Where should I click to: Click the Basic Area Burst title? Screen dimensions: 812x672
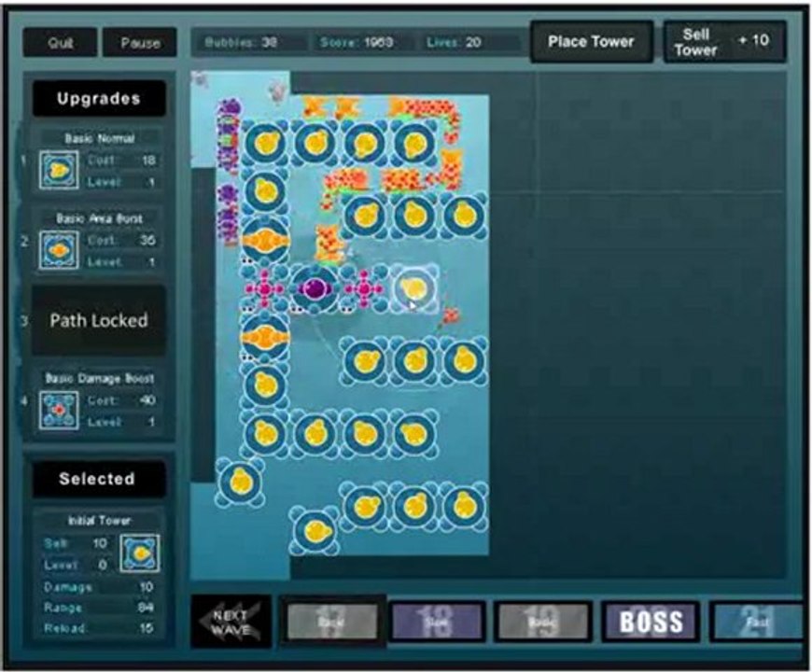pos(100,218)
